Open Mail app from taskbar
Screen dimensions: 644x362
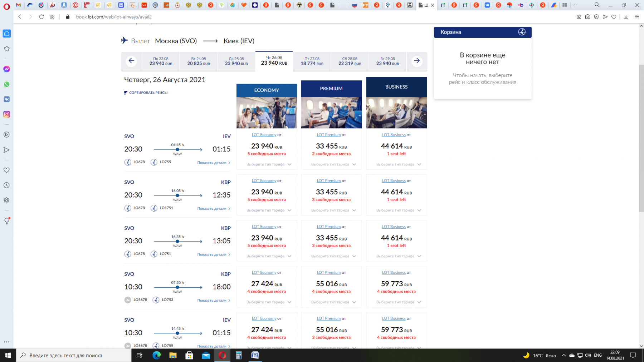pos(206,355)
